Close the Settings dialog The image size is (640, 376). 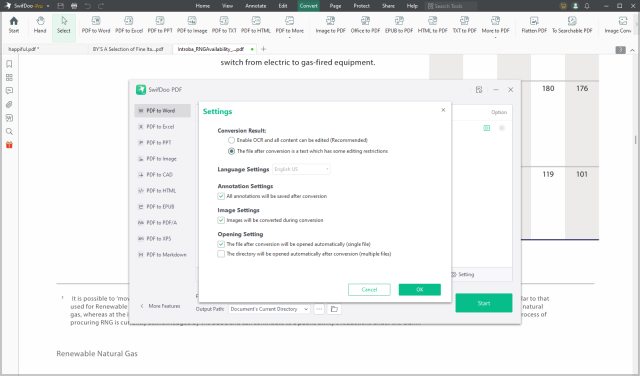click(x=443, y=110)
